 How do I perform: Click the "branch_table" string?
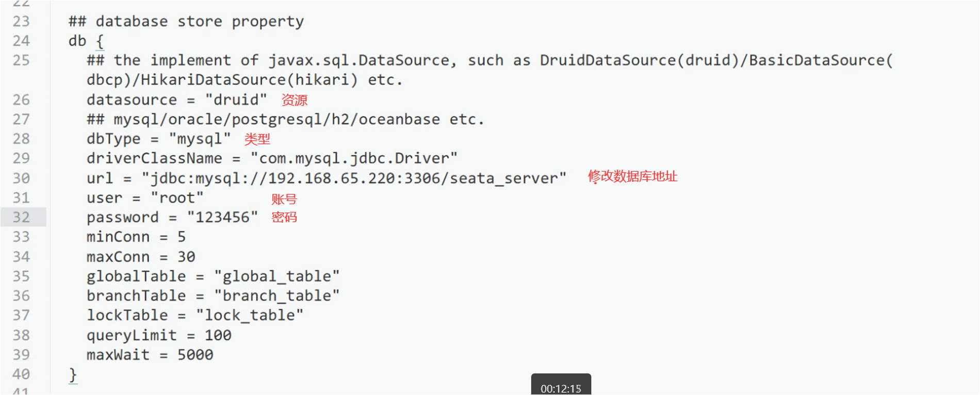tap(277, 296)
